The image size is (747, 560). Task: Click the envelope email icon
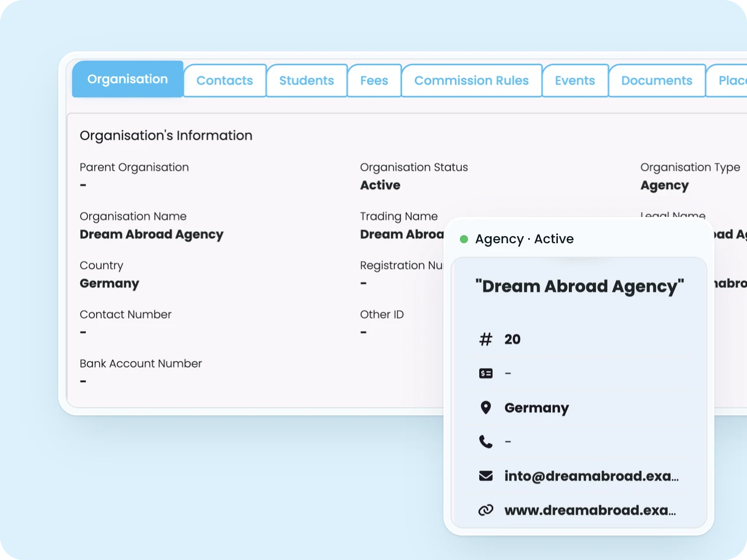486,476
